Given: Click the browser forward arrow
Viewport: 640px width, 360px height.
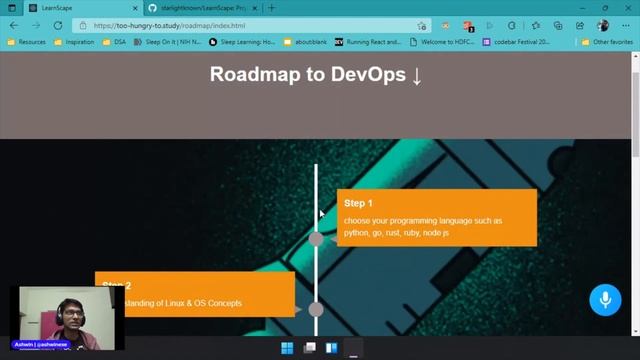Looking at the screenshot, I should click(x=36, y=26).
